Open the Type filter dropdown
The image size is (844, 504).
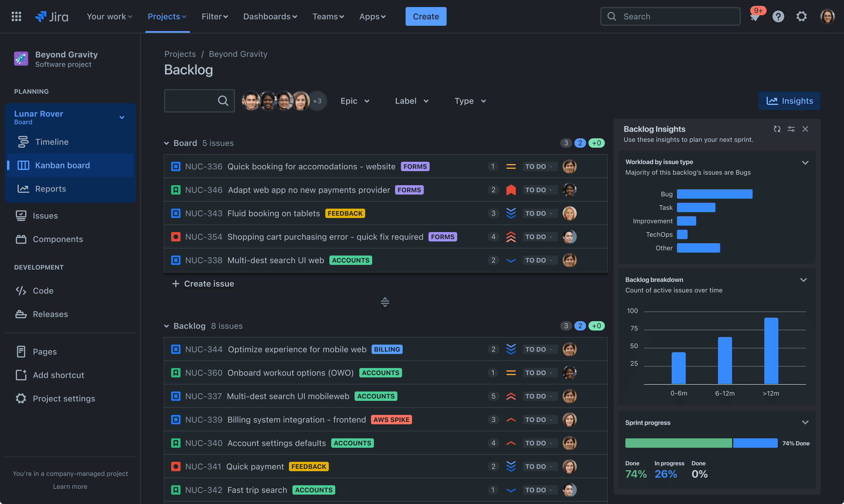(470, 100)
